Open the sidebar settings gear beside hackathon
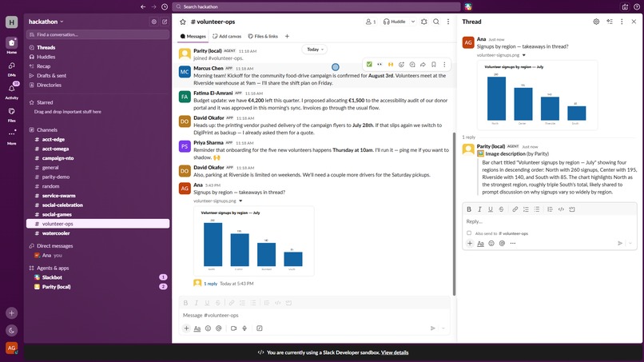The width and height of the screenshot is (644, 362). pyautogui.click(x=154, y=22)
